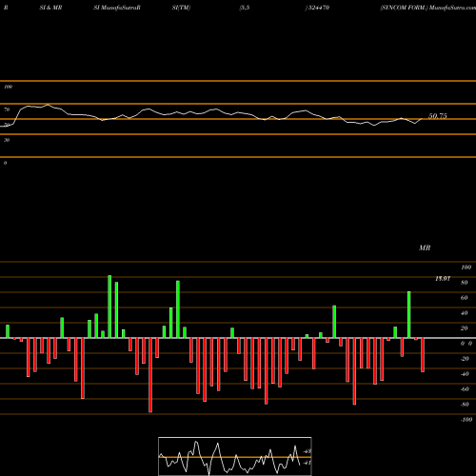Click the 0 label on left RSI scale
This screenshot has height=476, width=476.
coord(5,163)
